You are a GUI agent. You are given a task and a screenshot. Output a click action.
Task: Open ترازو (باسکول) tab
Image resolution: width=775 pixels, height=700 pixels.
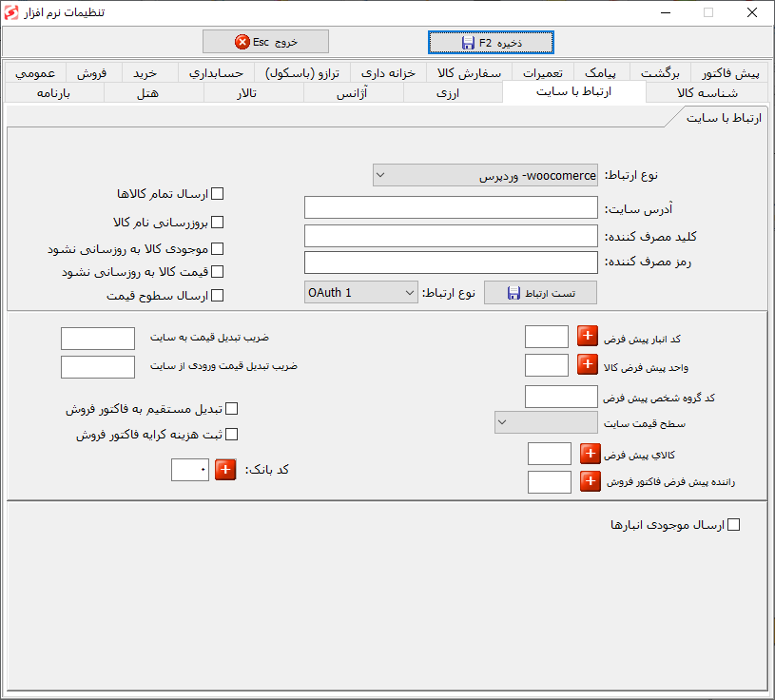point(302,73)
